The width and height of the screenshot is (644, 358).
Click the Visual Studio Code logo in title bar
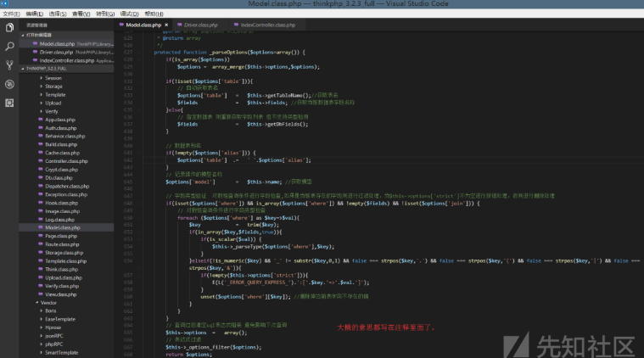click(4, 3)
